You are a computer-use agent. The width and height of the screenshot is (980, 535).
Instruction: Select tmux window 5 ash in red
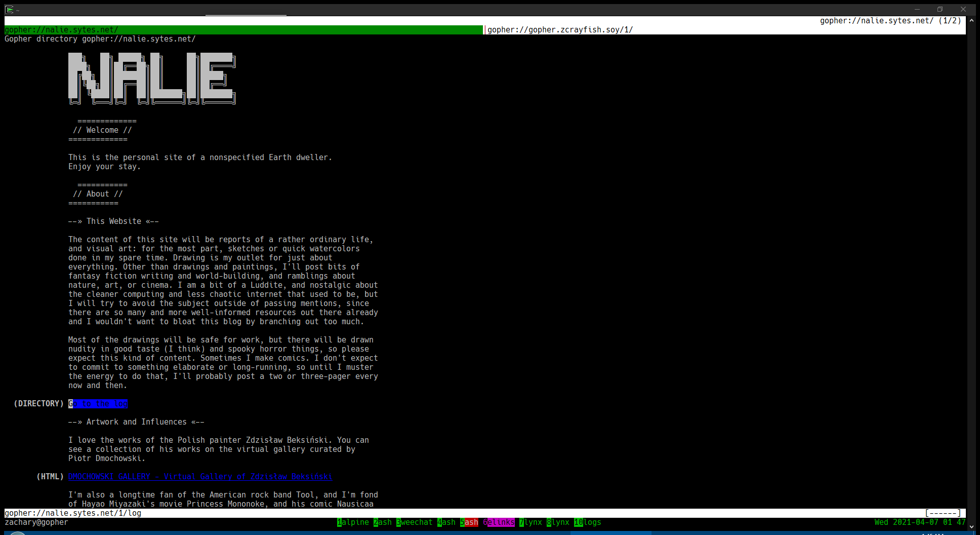(469, 522)
